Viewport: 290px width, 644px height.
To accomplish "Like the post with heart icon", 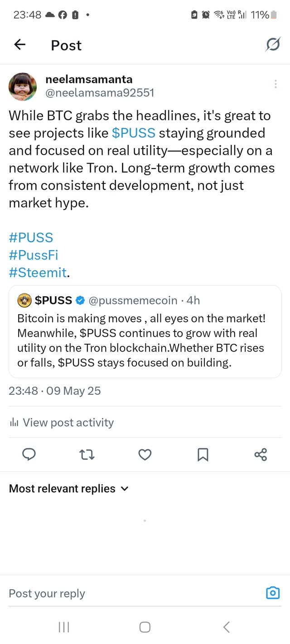I will click(x=145, y=454).
